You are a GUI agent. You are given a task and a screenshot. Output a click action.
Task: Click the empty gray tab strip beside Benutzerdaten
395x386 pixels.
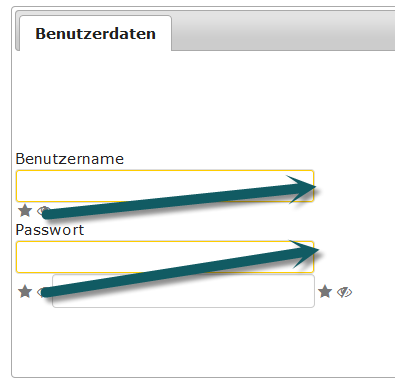tap(283, 31)
